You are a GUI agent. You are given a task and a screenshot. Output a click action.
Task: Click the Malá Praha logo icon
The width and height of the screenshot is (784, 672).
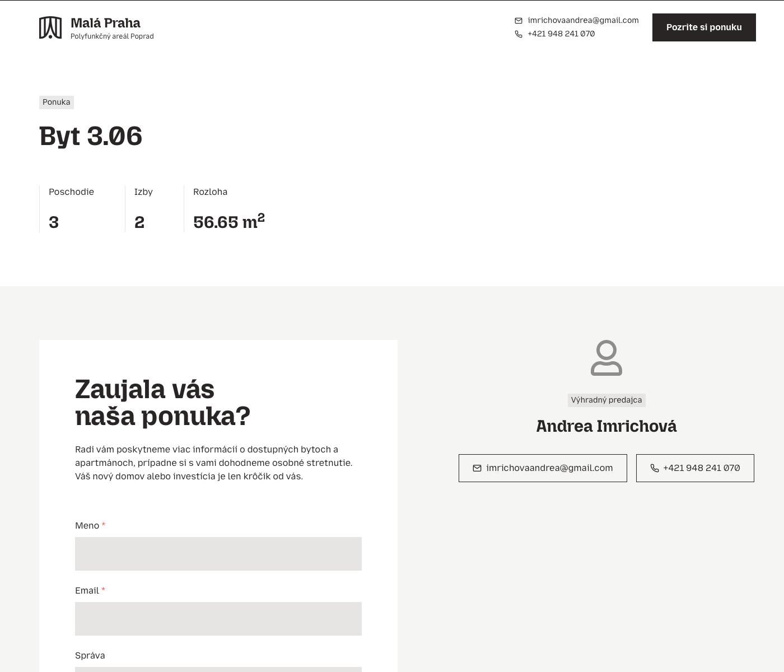[51, 27]
